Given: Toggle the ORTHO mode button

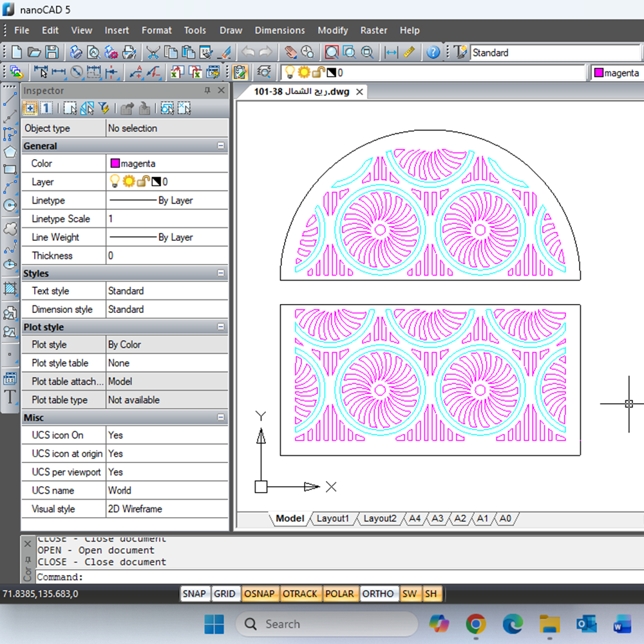Looking at the screenshot, I should (x=377, y=594).
